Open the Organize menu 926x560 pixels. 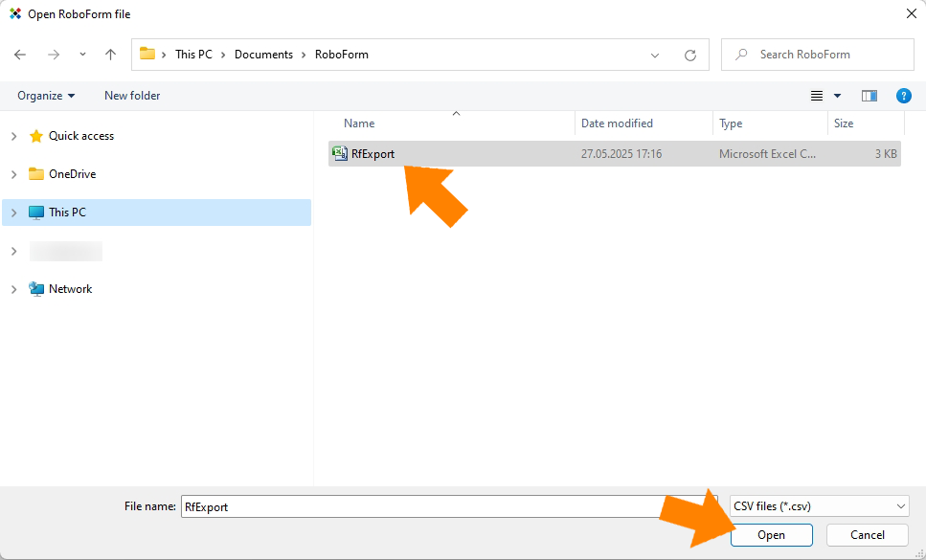(x=46, y=96)
